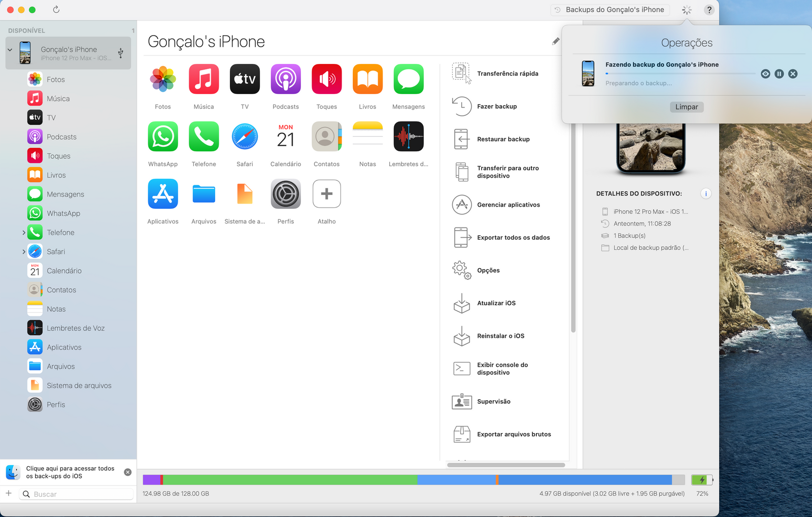Show backup details with the eye icon

click(765, 74)
